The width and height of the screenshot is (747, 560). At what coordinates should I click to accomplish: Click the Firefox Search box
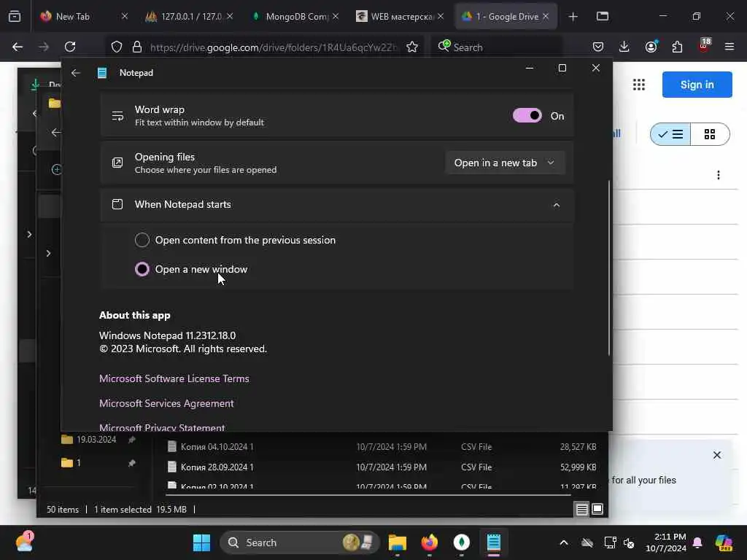point(496,47)
